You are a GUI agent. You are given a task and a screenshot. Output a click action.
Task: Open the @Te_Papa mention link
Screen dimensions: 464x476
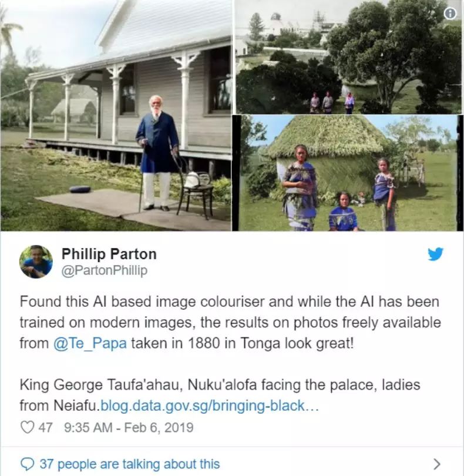90,343
